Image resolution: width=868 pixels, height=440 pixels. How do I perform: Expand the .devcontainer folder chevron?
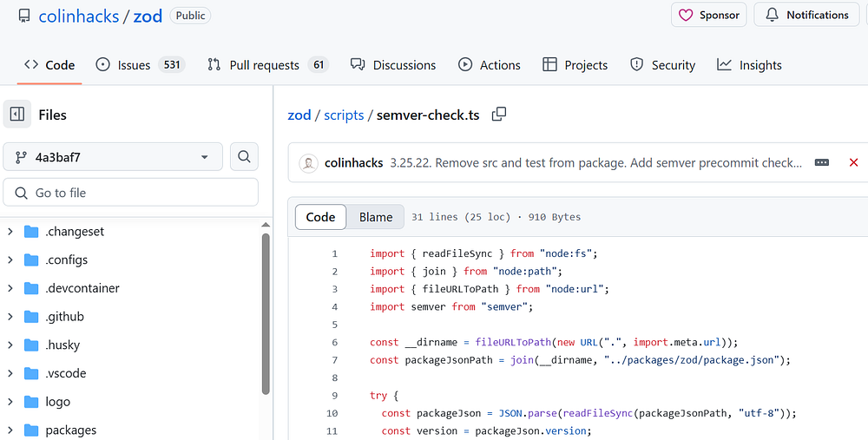(10, 288)
